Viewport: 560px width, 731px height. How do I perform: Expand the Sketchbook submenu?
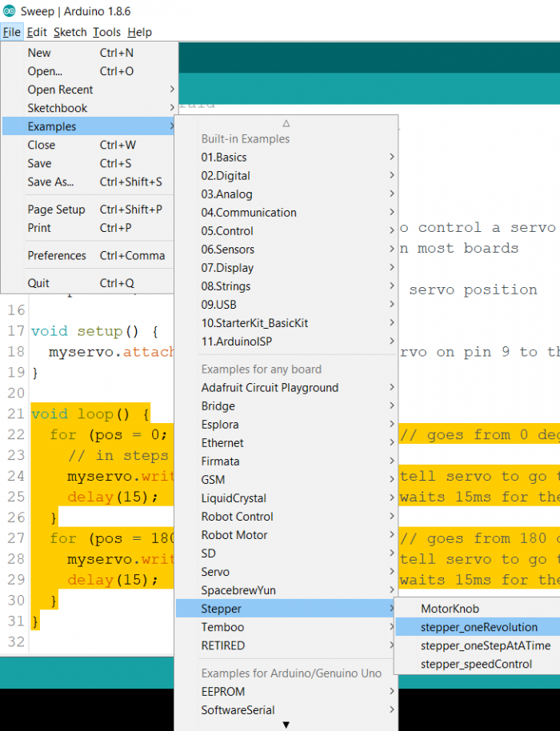pos(89,108)
